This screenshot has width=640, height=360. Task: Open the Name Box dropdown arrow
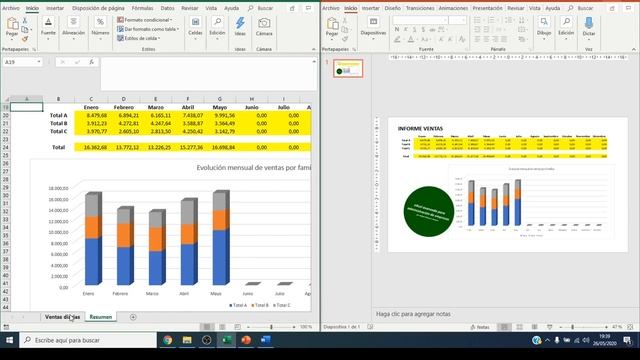(x=39, y=62)
